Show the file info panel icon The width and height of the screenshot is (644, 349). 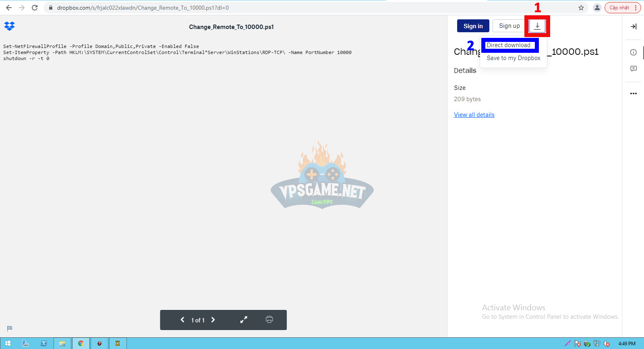point(633,52)
